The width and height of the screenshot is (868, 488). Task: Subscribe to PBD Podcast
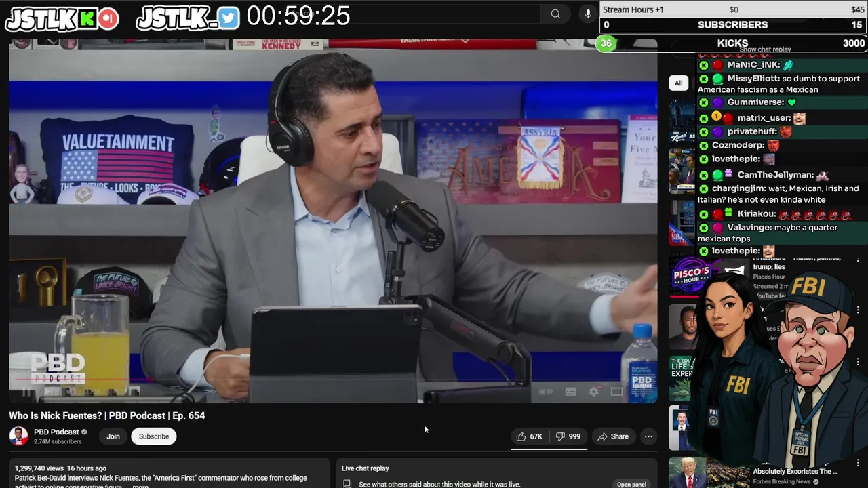pos(154,436)
